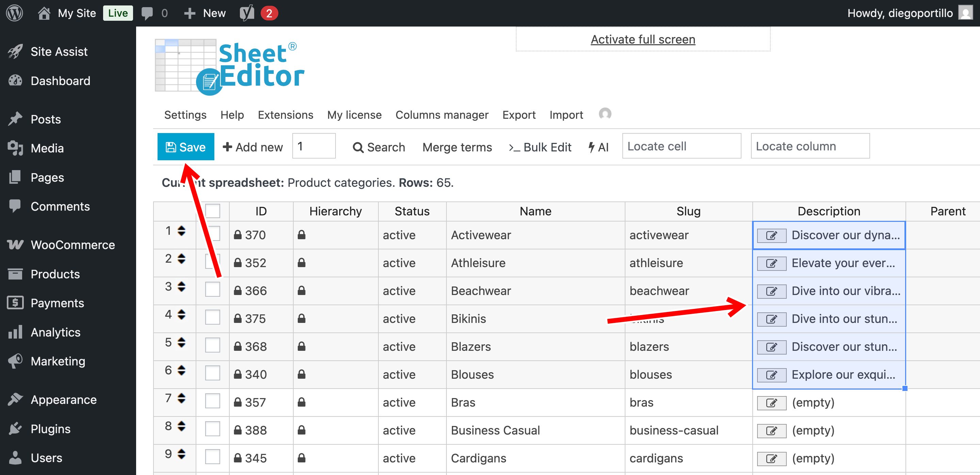Open the Columns manager menu
Screen dimensions: 980x475
click(x=442, y=115)
